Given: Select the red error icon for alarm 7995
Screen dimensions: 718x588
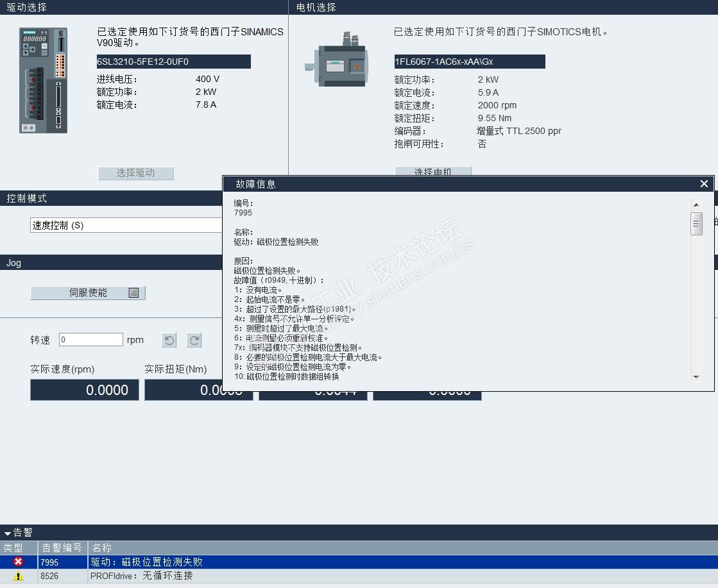Looking at the screenshot, I should (x=19, y=562).
